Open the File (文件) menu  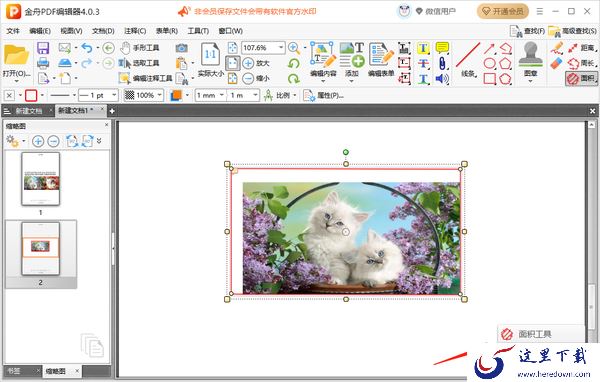[x=13, y=31]
